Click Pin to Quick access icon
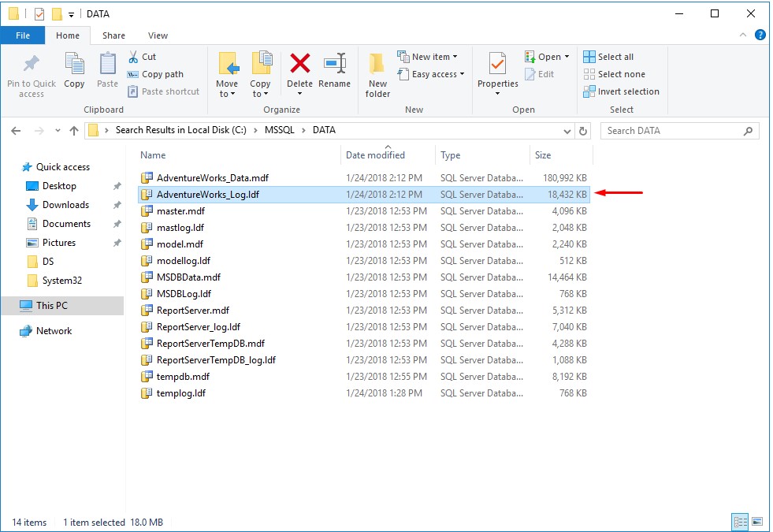773x532 pixels. pyautogui.click(x=32, y=65)
